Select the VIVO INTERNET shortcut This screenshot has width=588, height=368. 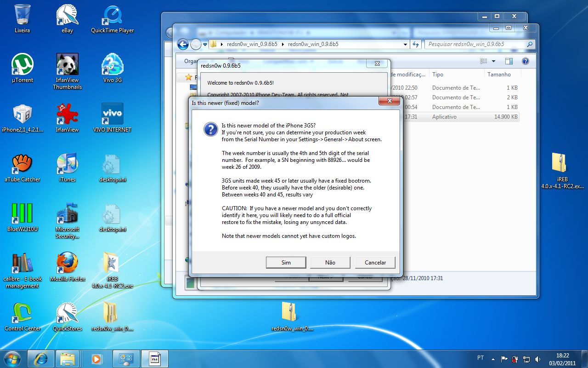[x=112, y=118]
